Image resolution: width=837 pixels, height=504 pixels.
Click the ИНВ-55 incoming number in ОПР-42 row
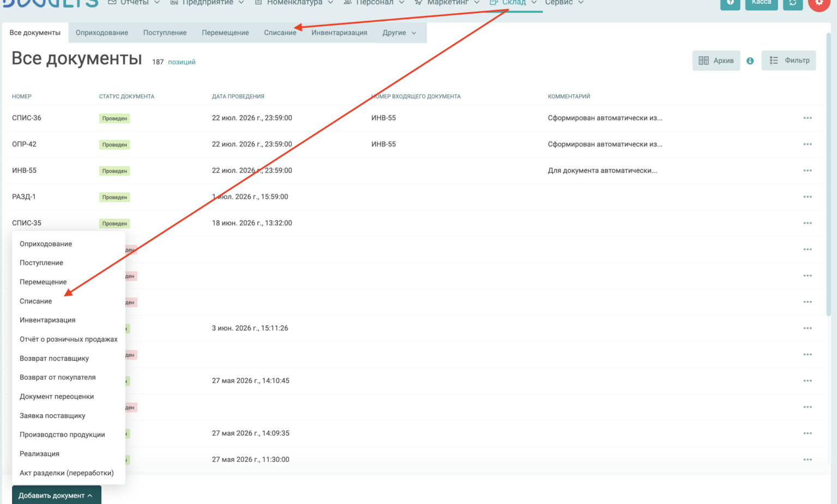384,144
